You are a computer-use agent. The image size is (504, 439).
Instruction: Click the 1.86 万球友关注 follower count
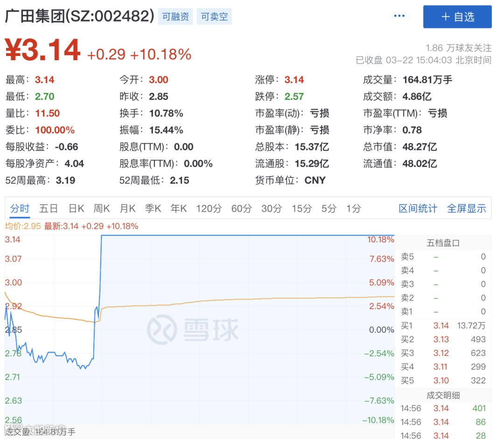coord(458,48)
